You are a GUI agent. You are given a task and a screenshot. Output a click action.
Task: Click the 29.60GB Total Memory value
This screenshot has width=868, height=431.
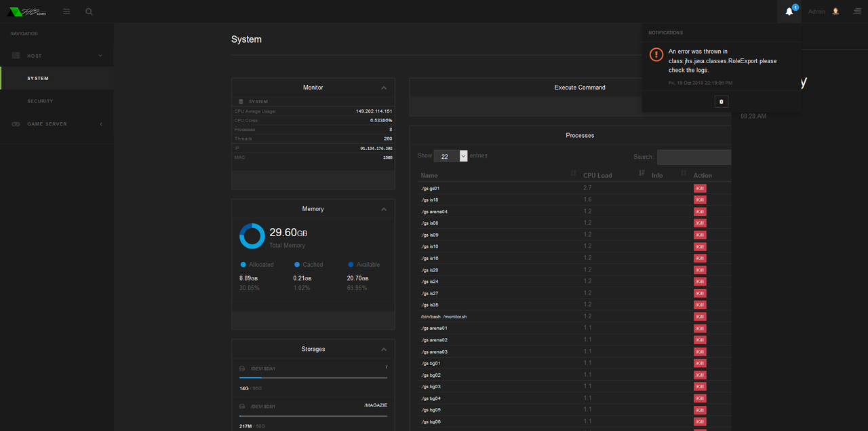coord(288,233)
